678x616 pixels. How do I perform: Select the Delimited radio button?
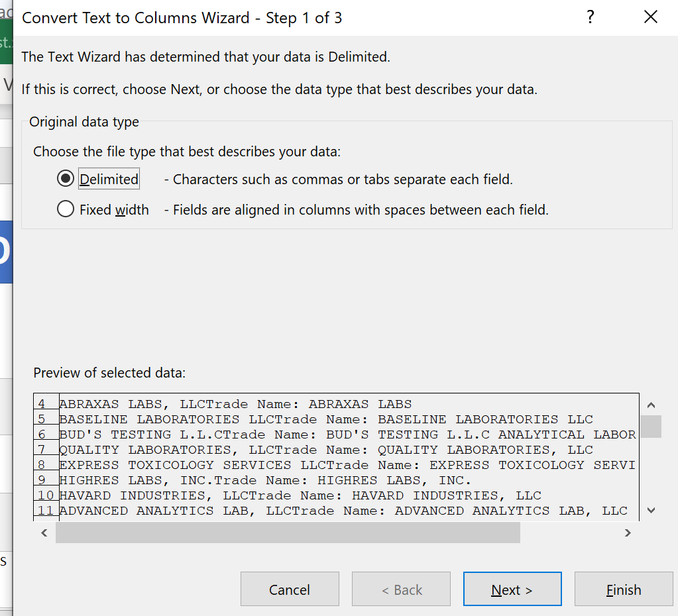pos(66,180)
